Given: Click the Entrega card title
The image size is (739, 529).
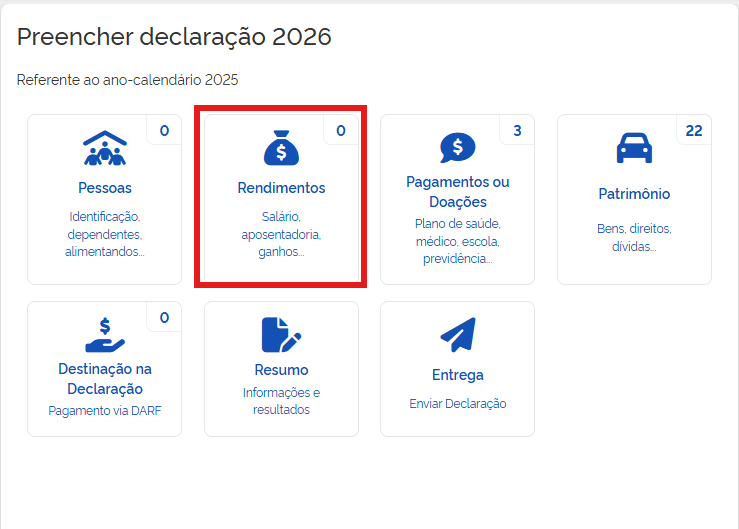Looking at the screenshot, I should 457,375.
